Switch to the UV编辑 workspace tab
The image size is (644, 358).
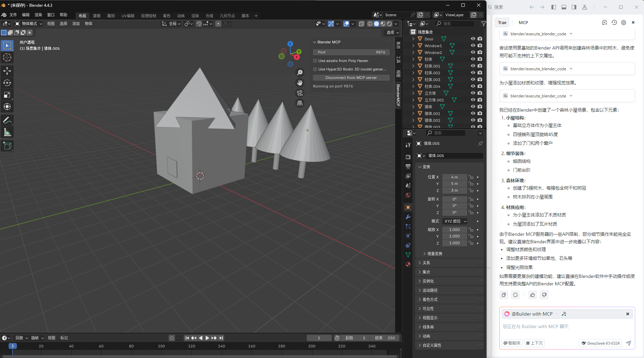pyautogui.click(x=128, y=16)
